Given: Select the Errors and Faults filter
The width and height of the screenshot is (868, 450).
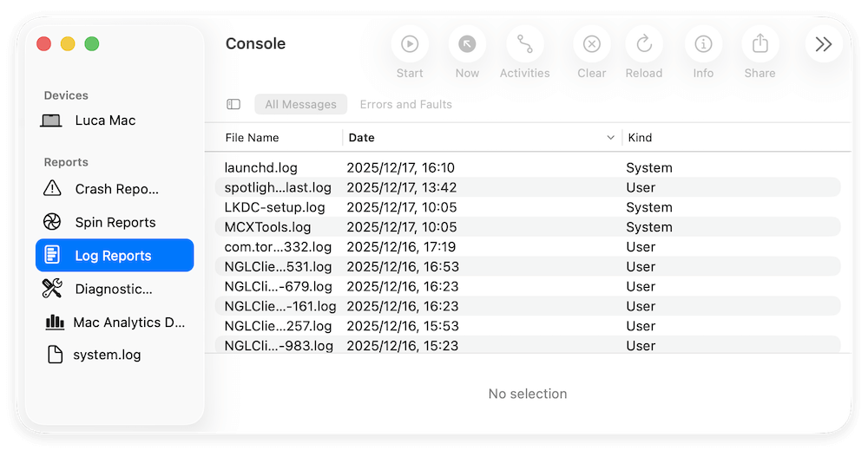Looking at the screenshot, I should click(405, 105).
